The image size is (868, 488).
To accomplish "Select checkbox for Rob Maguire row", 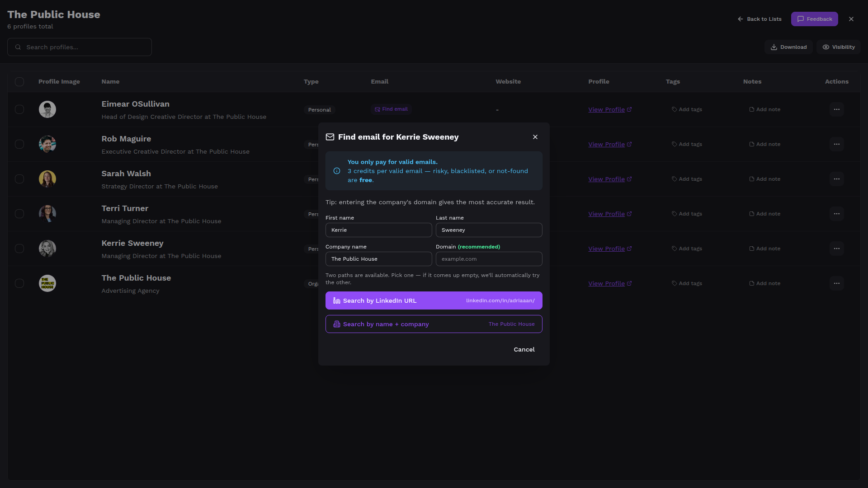I will tap(19, 144).
